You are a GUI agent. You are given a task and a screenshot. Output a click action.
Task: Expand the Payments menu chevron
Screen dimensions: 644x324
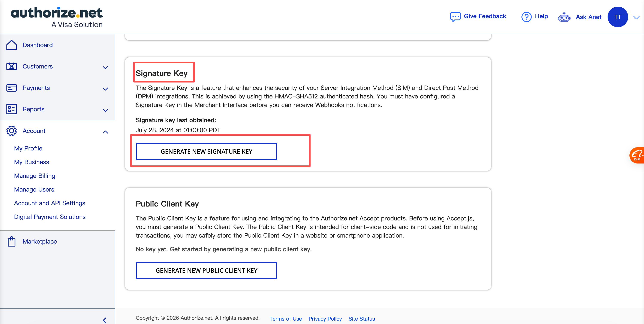[x=105, y=89]
